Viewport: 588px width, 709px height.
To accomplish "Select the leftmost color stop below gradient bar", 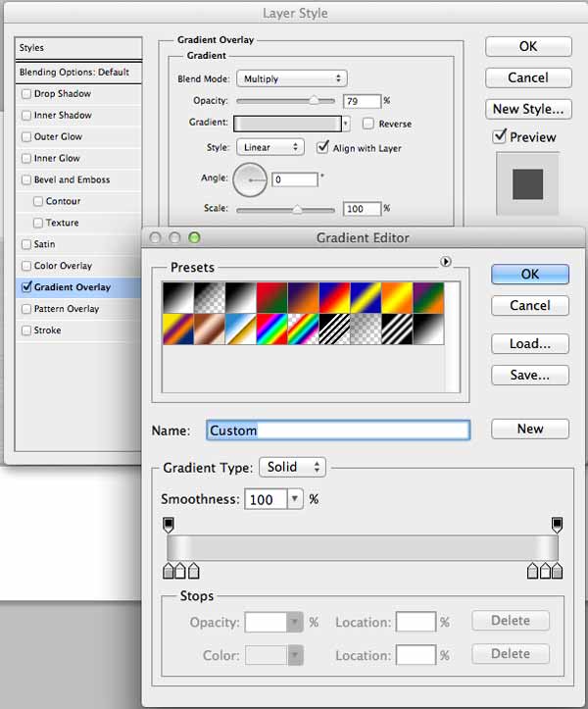I will click(168, 571).
